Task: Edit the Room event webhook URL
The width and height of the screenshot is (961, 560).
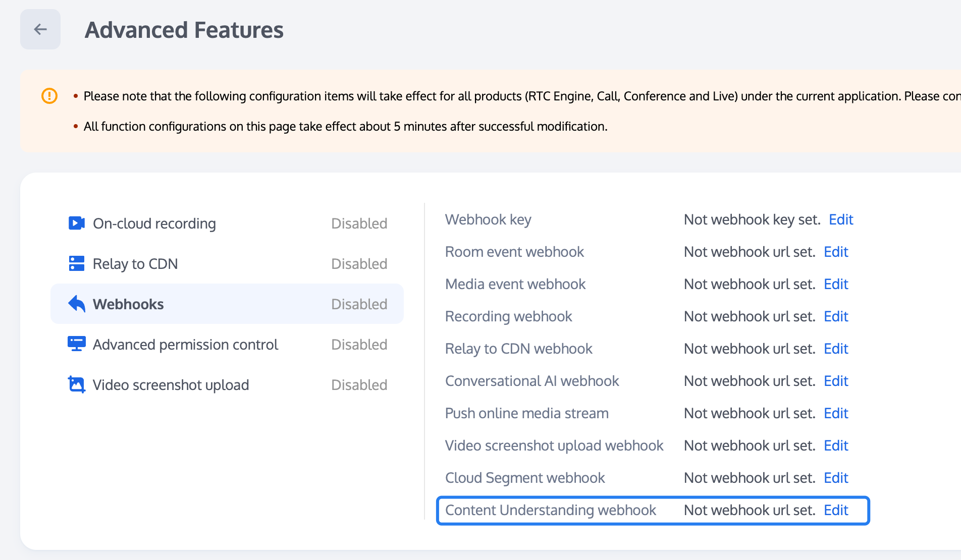Action: [836, 252]
